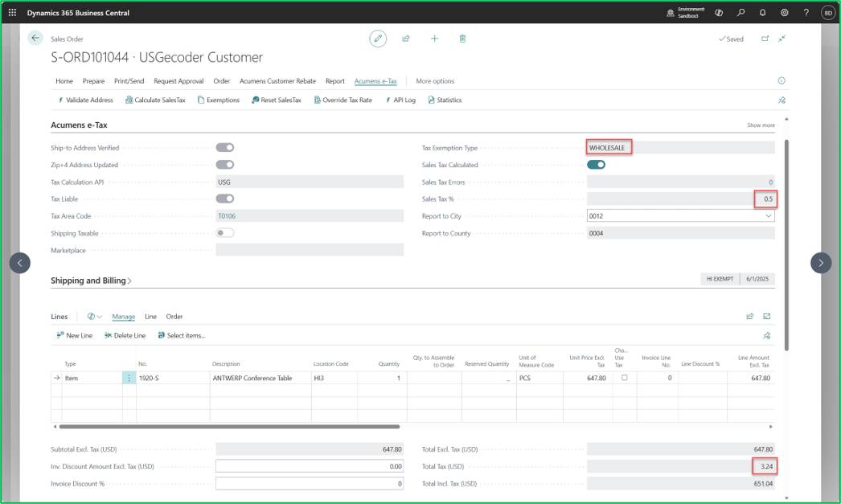Open notifications bell
The width and height of the screenshot is (841, 504).
(763, 12)
